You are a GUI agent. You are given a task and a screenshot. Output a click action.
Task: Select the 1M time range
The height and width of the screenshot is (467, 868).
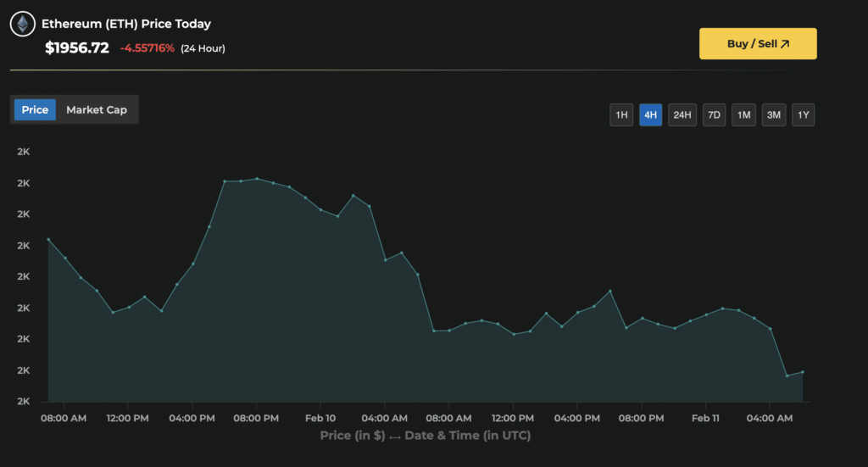coord(743,115)
